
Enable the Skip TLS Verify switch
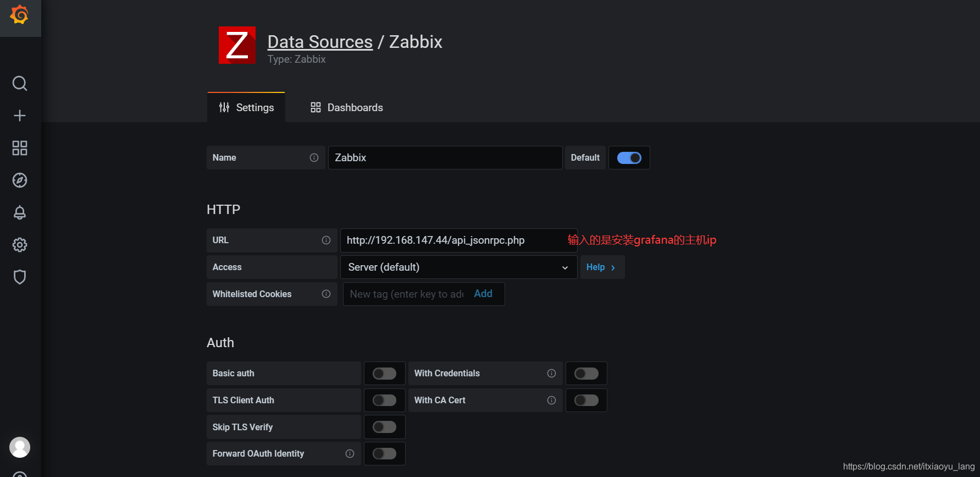pos(384,427)
